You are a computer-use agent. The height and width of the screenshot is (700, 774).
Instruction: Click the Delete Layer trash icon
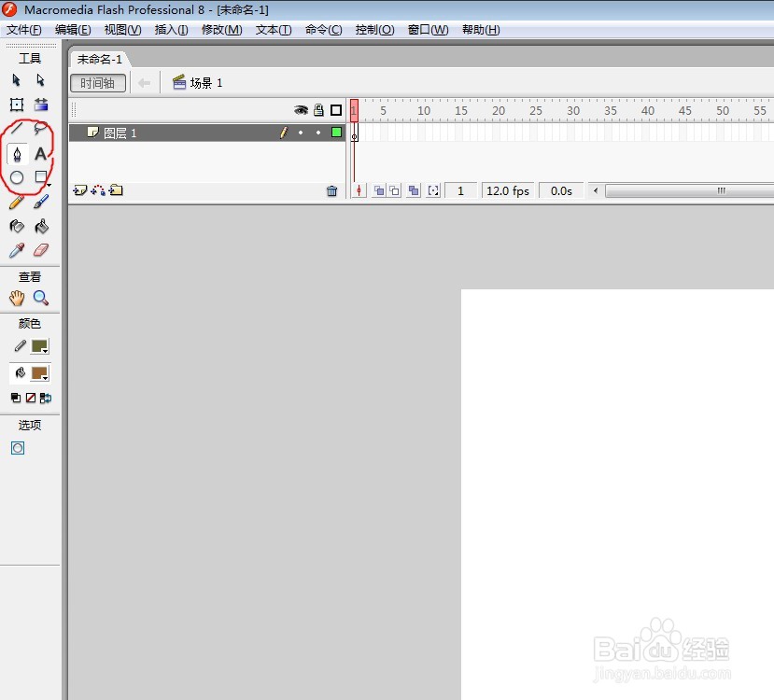tap(331, 191)
